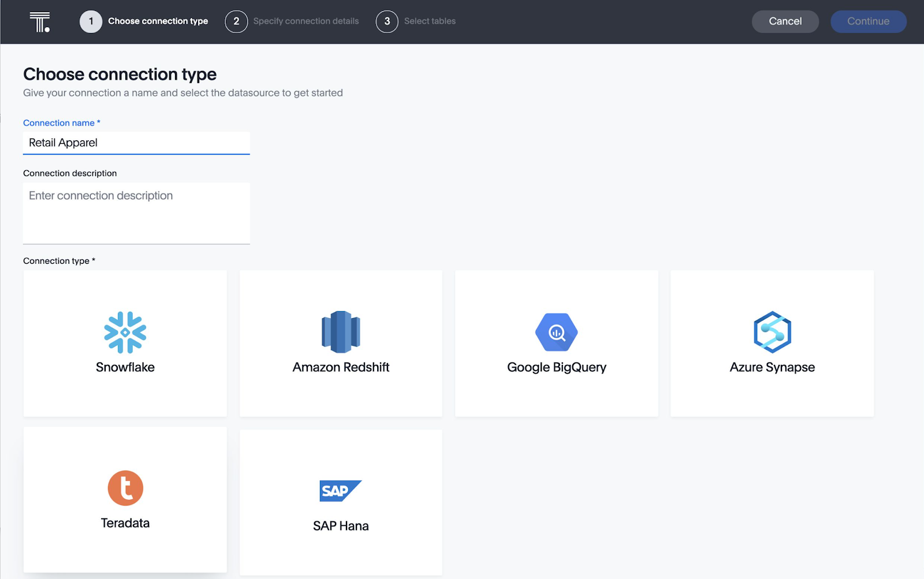Click the Teradata label text

(125, 523)
